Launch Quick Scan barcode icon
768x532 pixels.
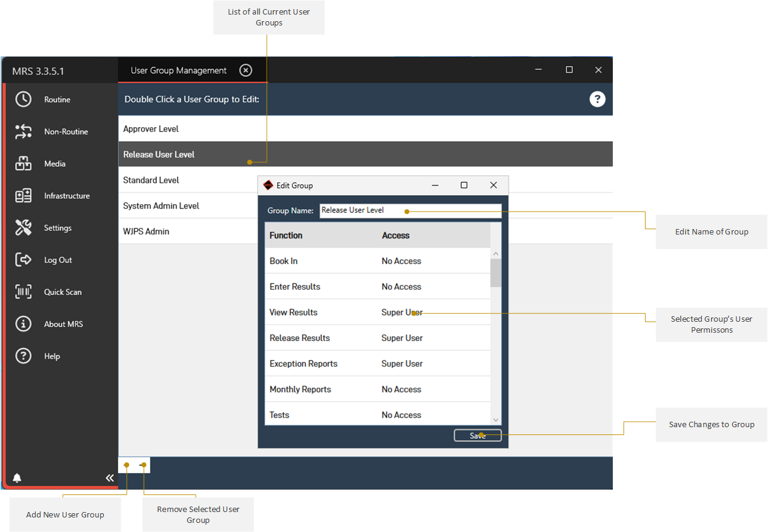[x=23, y=292]
